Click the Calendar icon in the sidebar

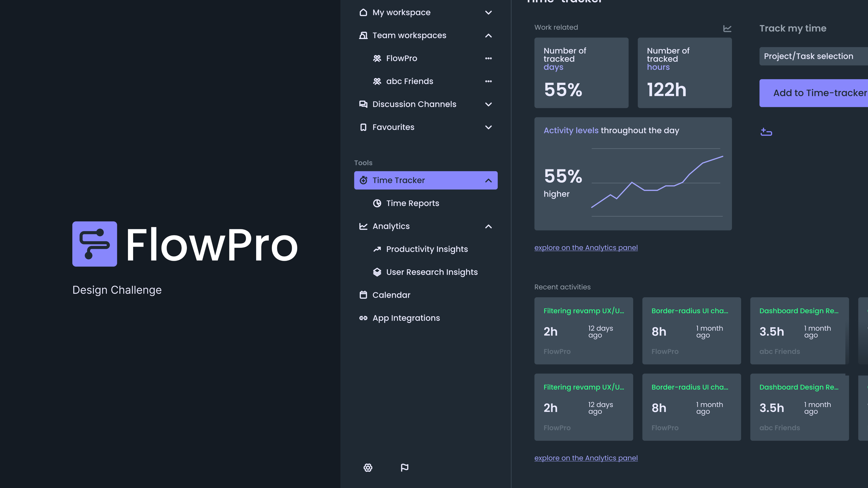pos(363,295)
